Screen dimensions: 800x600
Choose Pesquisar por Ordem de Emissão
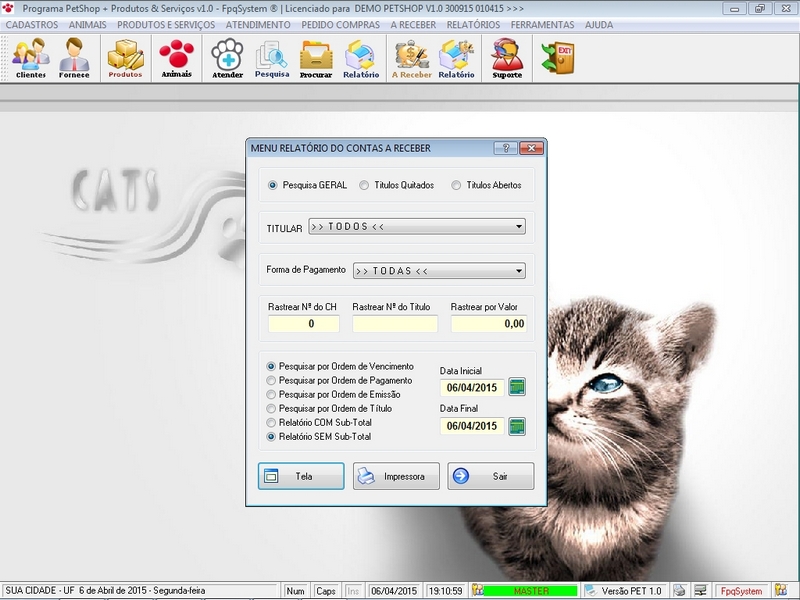click(333, 394)
